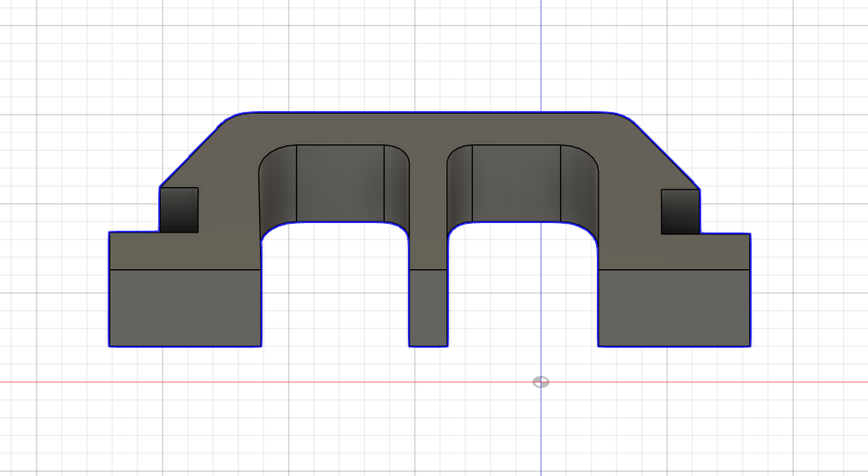868x476 pixels.
Task: Select the right arch inner flat face
Action: coord(517,183)
